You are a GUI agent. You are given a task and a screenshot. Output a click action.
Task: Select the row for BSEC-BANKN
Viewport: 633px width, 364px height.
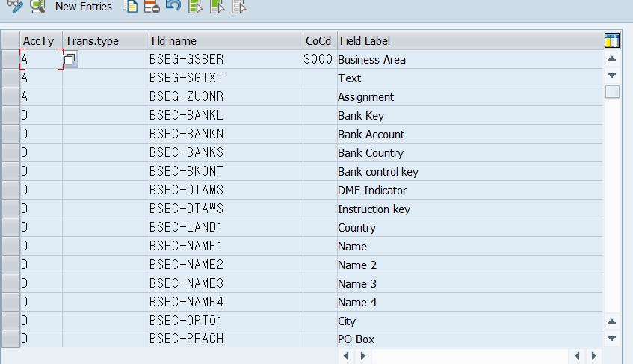click(11, 134)
